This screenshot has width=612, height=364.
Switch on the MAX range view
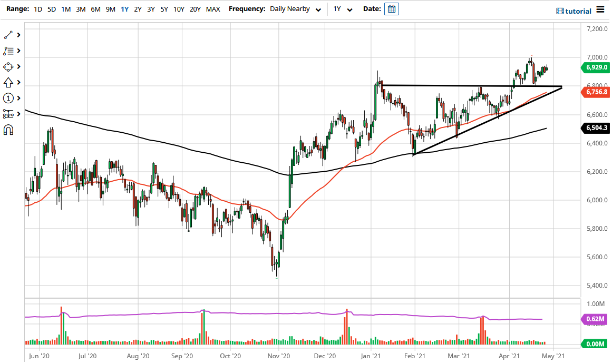tap(213, 9)
